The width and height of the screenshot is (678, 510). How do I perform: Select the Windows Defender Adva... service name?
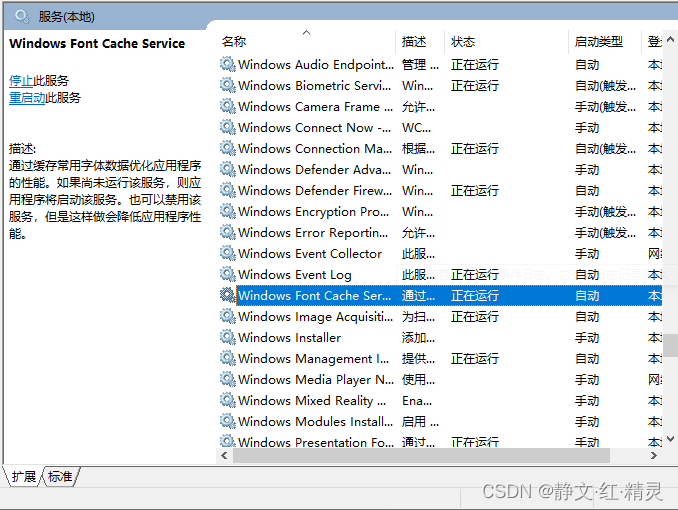click(x=314, y=170)
